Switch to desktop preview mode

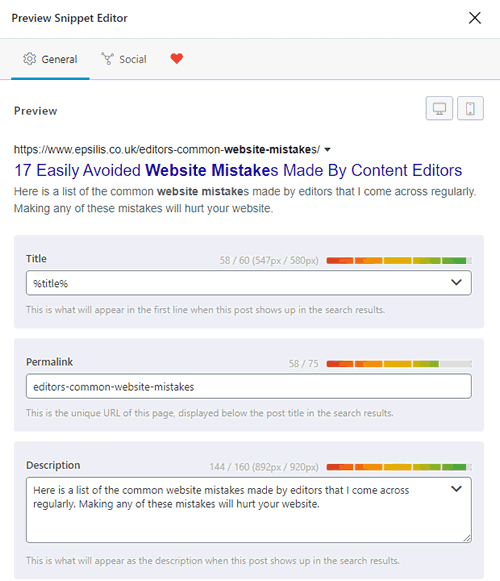pyautogui.click(x=439, y=109)
